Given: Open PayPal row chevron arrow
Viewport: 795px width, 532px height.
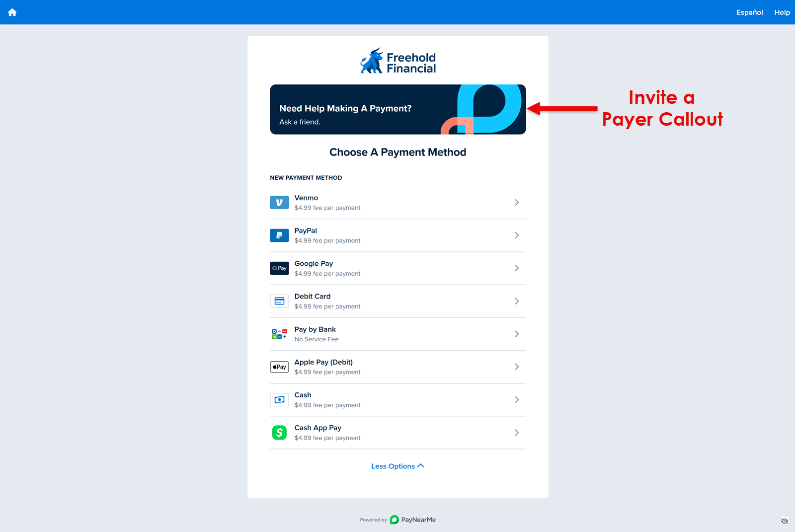Looking at the screenshot, I should (x=517, y=235).
